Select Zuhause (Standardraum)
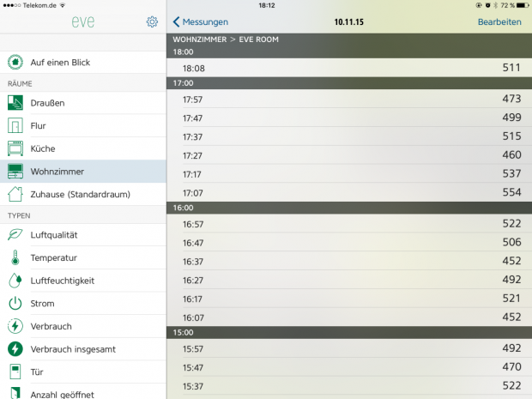 coord(83,194)
